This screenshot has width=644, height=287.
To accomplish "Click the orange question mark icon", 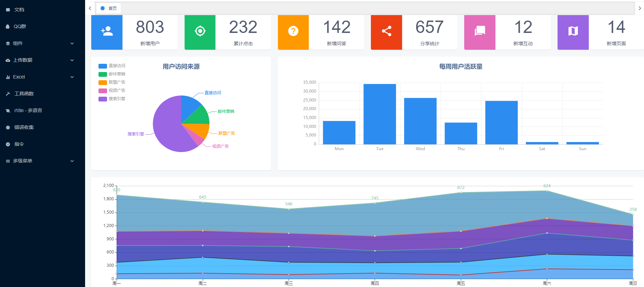I will [293, 32].
